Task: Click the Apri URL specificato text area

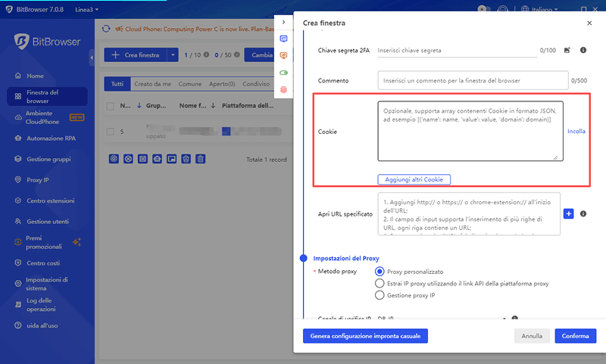Action: [x=469, y=214]
